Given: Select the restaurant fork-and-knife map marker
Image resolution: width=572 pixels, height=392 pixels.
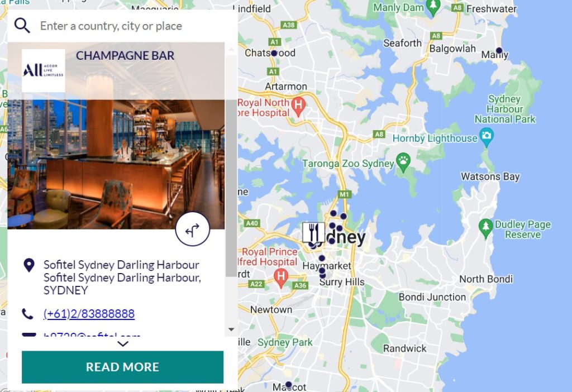Looking at the screenshot, I should [314, 232].
